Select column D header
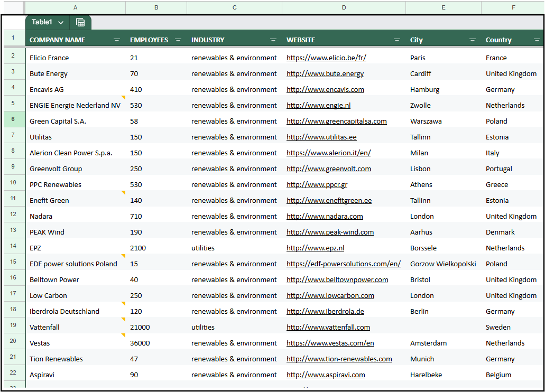545x392 pixels. coord(344,7)
